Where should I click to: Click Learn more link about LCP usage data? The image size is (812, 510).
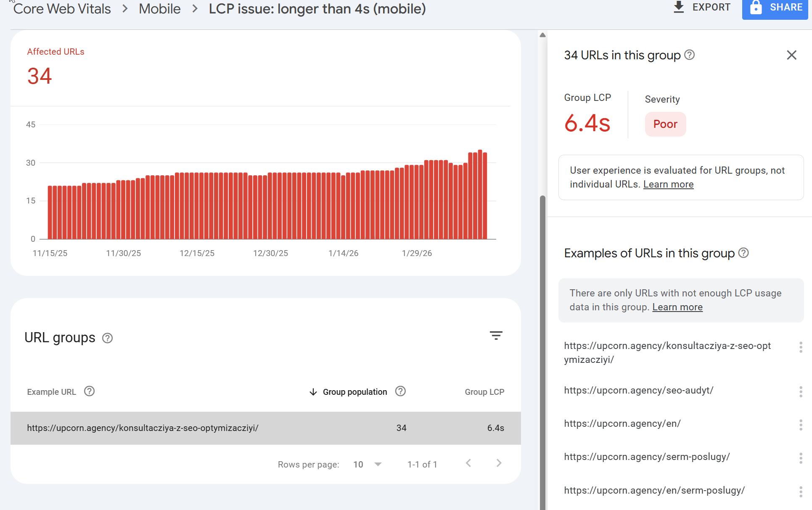click(677, 307)
